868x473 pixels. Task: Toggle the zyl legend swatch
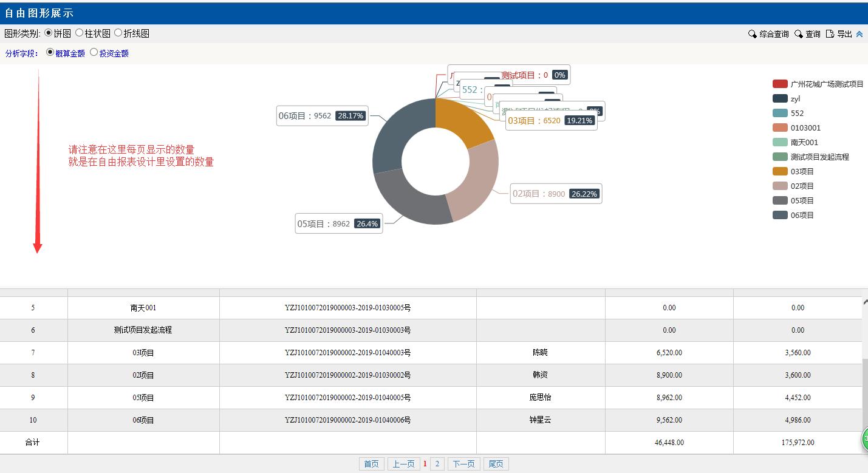(x=780, y=98)
